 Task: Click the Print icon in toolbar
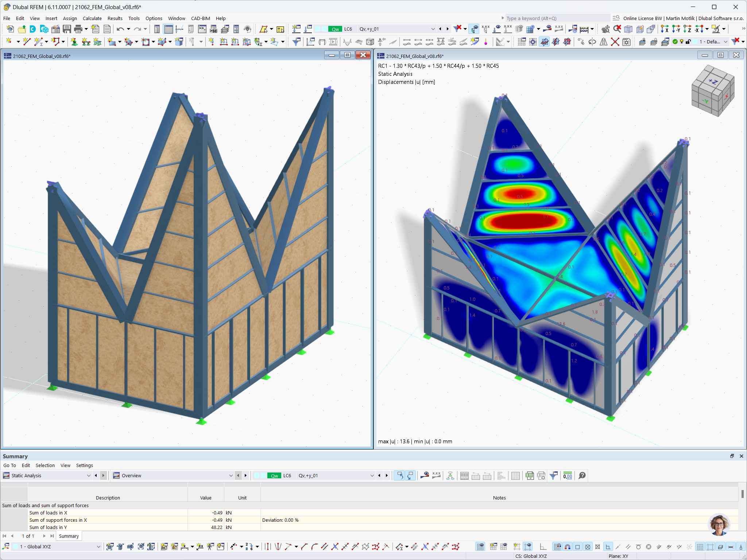[x=78, y=29]
